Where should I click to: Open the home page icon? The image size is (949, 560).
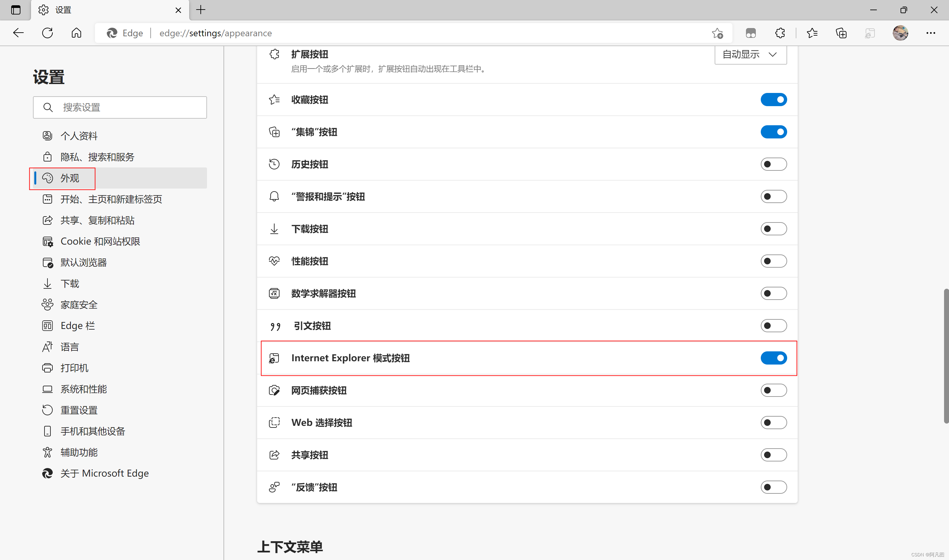[x=76, y=33]
